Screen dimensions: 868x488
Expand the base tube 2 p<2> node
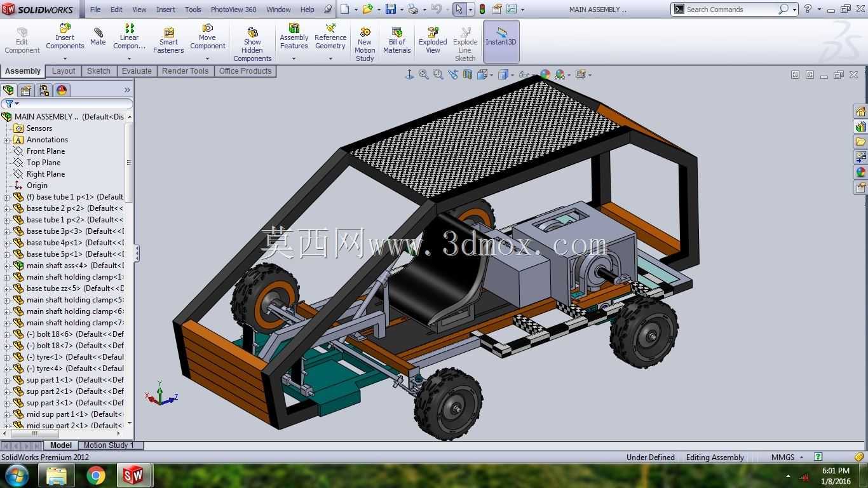7,208
